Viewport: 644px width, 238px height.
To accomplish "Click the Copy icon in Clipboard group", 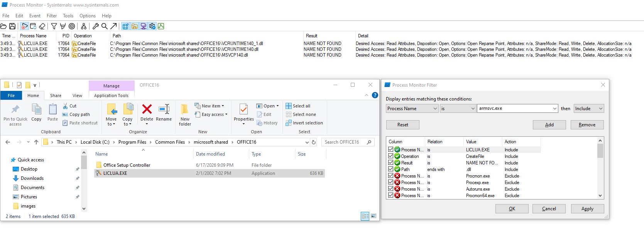I will [36, 109].
